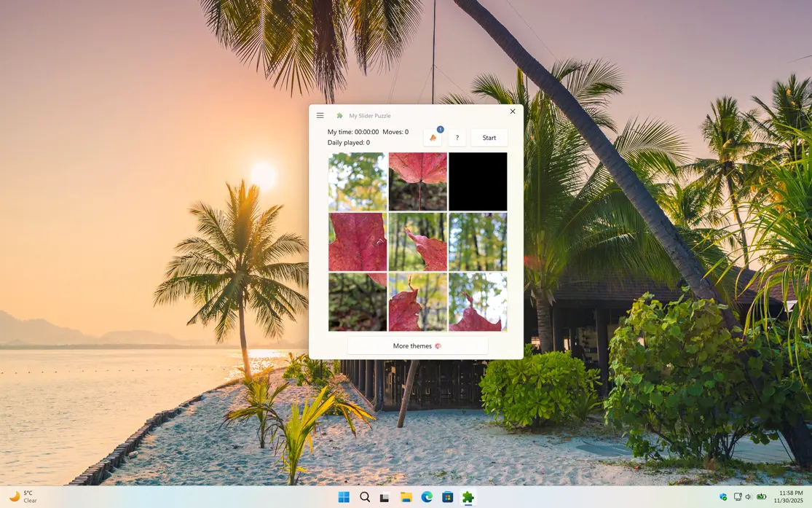Launch File Explorer from the taskbar
The height and width of the screenshot is (508, 812).
(x=406, y=497)
